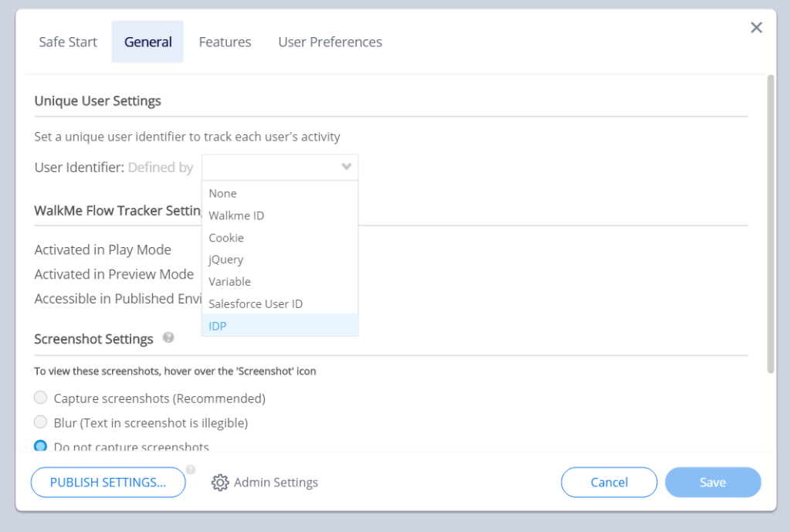The image size is (790, 532).
Task: Switch to the Safe Start tab
Action: point(68,42)
